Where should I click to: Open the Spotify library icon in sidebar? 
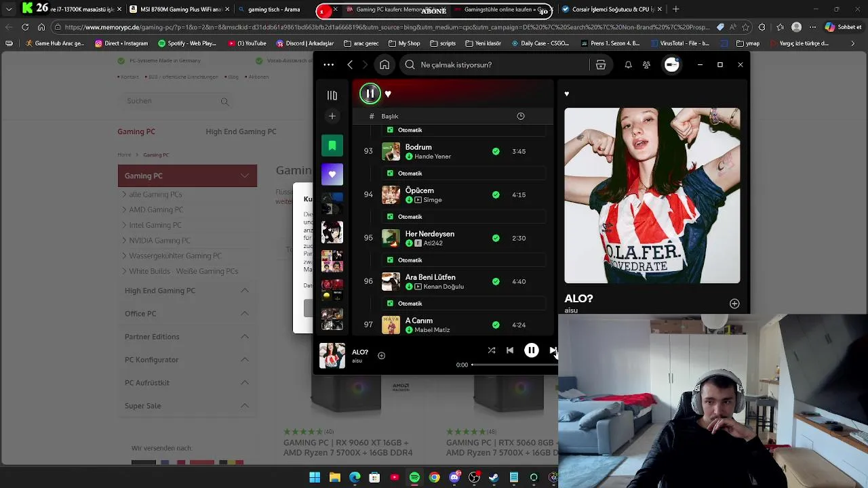[x=332, y=96]
